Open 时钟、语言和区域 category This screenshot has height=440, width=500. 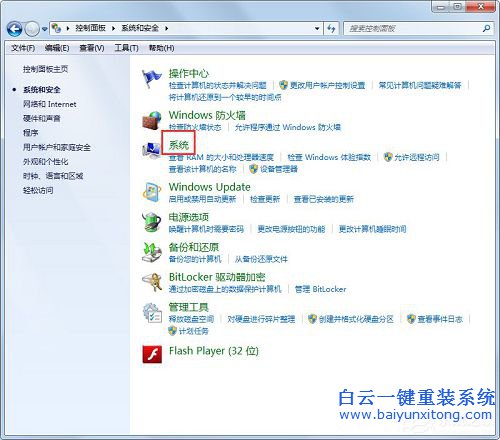(53, 176)
